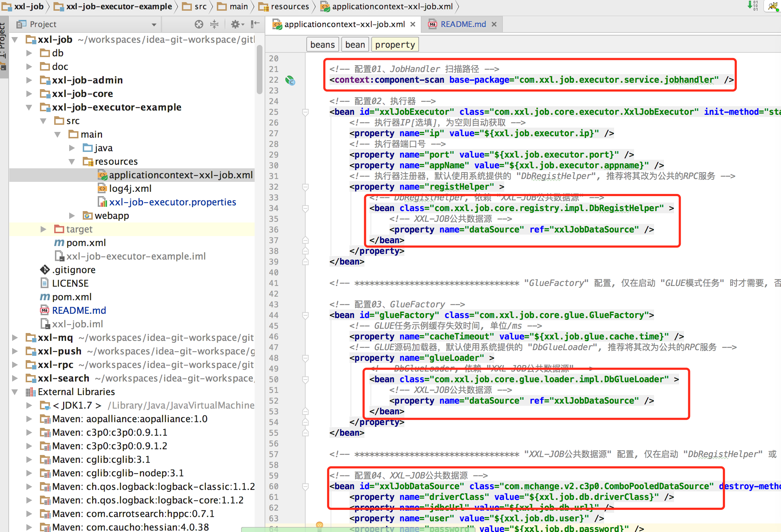Click the target folder icon
Image resolution: width=781 pixels, height=532 pixels.
point(59,229)
